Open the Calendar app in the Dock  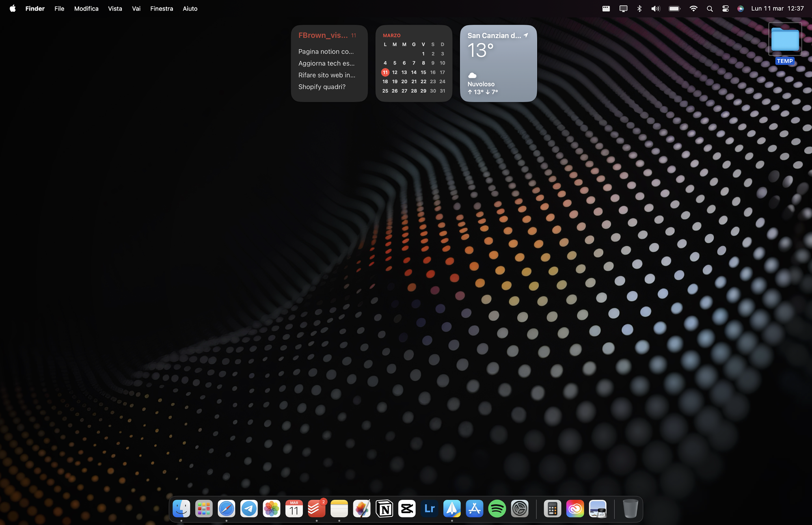click(294, 508)
